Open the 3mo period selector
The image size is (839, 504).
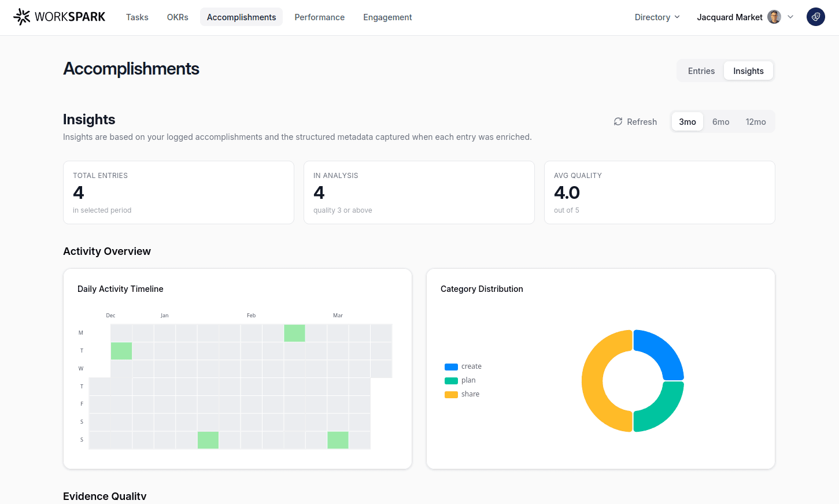click(687, 121)
